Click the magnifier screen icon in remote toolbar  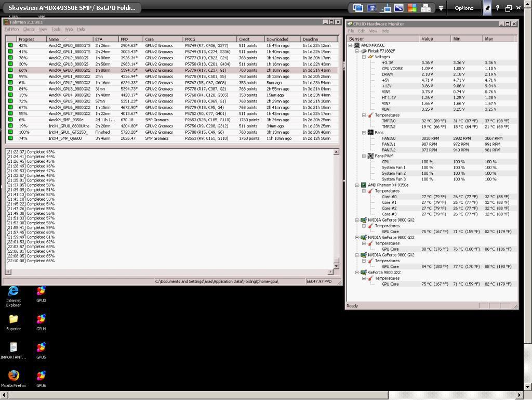pos(371,8)
